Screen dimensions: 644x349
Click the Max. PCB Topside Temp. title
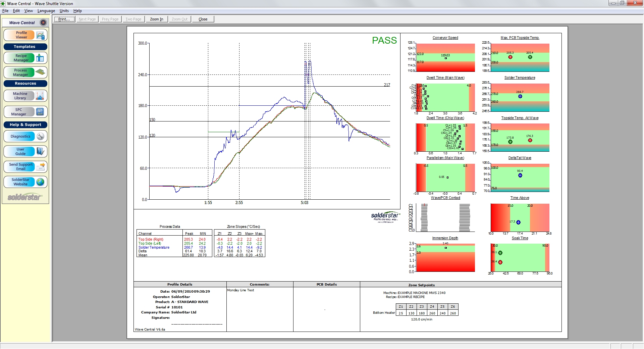click(x=520, y=38)
